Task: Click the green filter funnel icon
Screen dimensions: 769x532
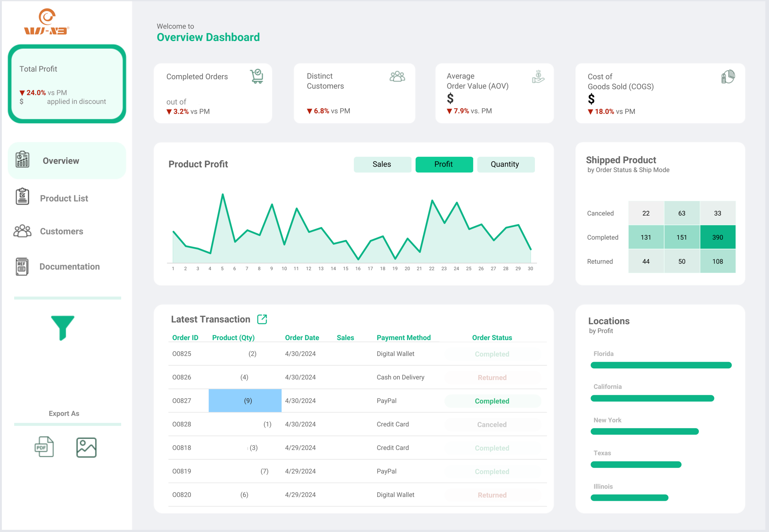Action: (x=62, y=327)
